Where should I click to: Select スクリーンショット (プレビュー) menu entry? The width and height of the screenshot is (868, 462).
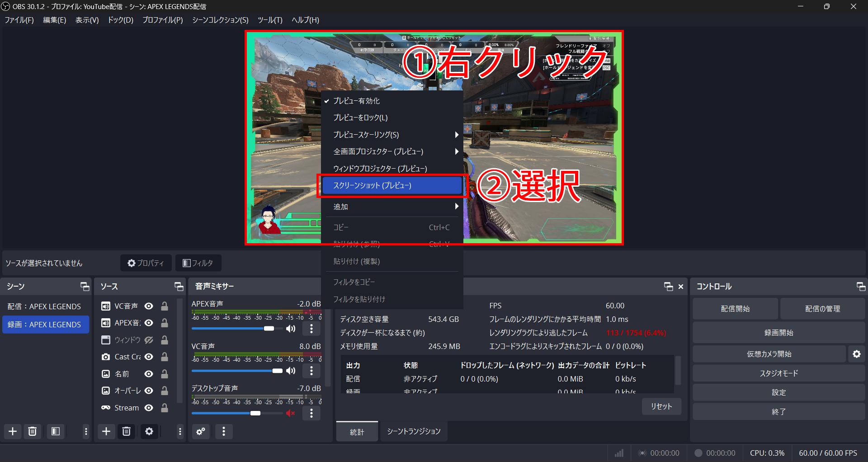point(392,185)
